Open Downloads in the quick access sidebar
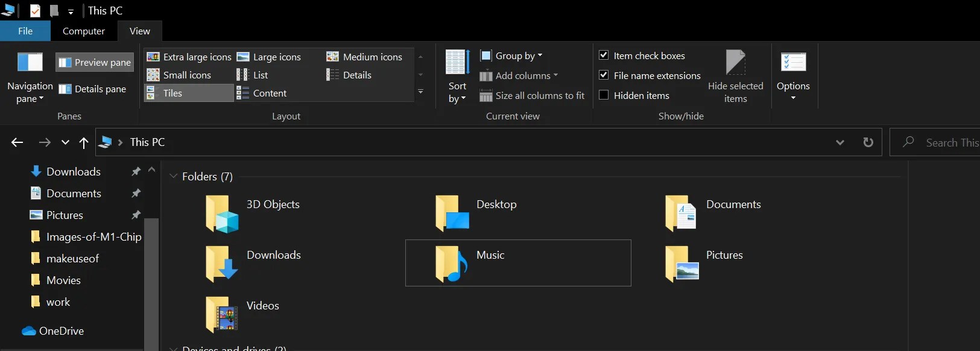The image size is (980, 351). (74, 172)
